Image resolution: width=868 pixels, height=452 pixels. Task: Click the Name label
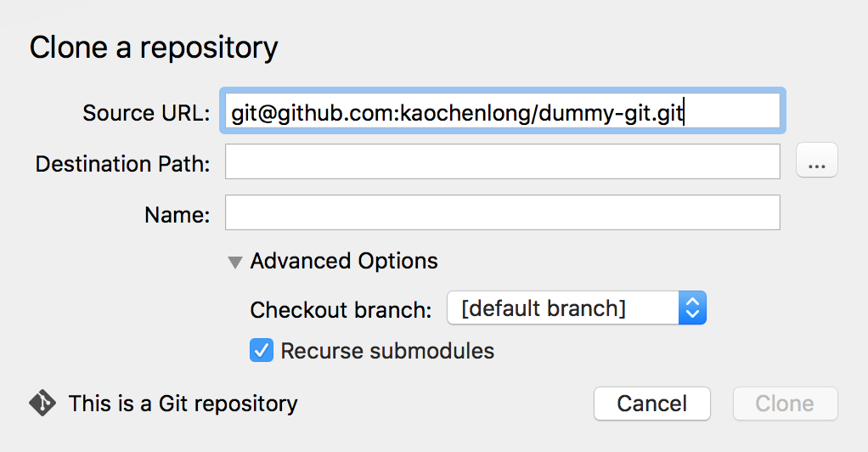tap(177, 215)
